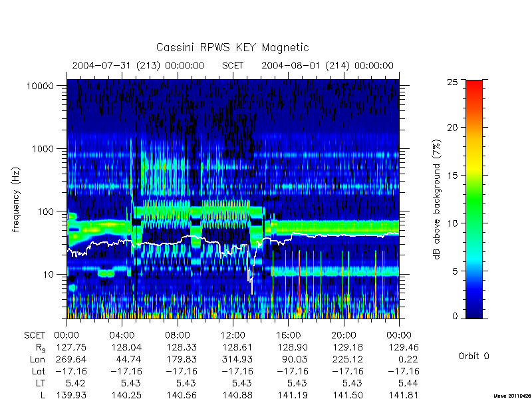Click the green blob near 10 Hz around 03:00

click(x=106, y=273)
